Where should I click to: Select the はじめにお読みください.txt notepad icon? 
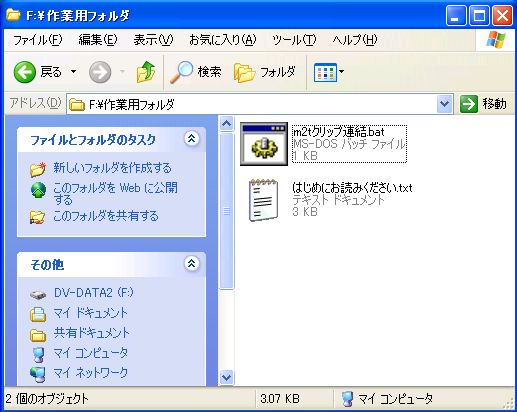[263, 200]
